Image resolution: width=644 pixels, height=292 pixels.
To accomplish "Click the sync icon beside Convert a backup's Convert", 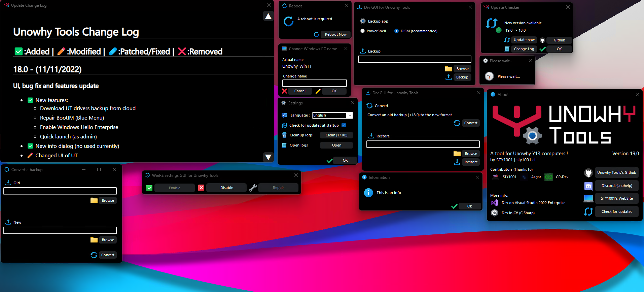I will (x=94, y=255).
